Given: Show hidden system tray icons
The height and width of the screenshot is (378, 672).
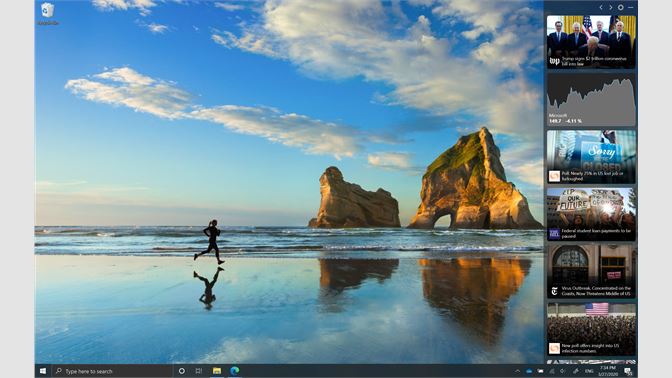Looking at the screenshot, I should [x=518, y=371].
